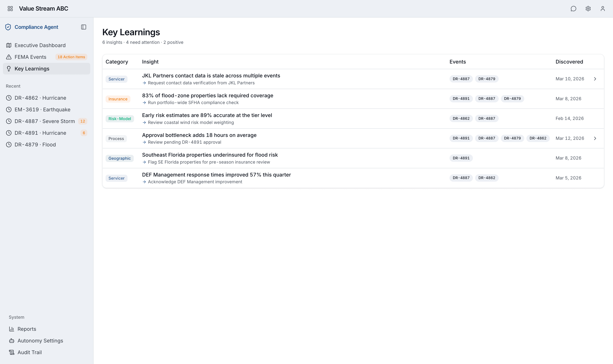Click DR-4862 chip in Approval bottleneck row
Screen dimensions: 613x364
tap(538, 138)
